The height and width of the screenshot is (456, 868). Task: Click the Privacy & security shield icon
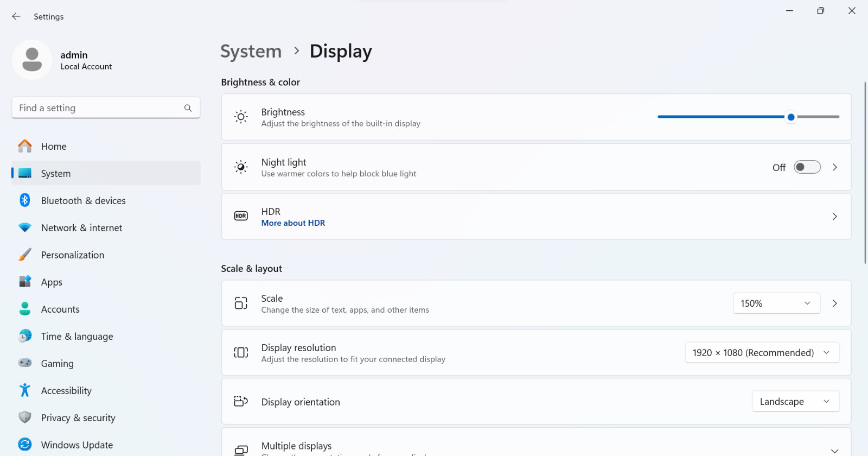tap(25, 417)
